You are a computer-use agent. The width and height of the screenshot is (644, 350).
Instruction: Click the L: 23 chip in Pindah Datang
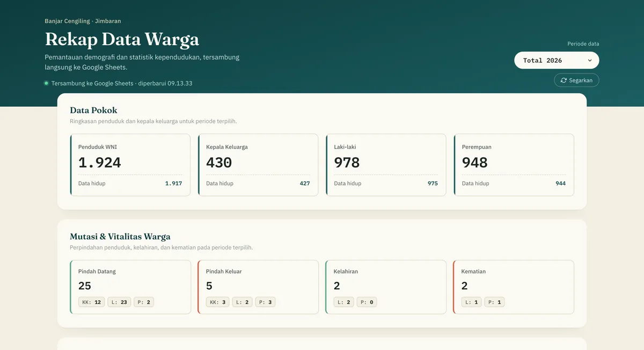coord(119,302)
